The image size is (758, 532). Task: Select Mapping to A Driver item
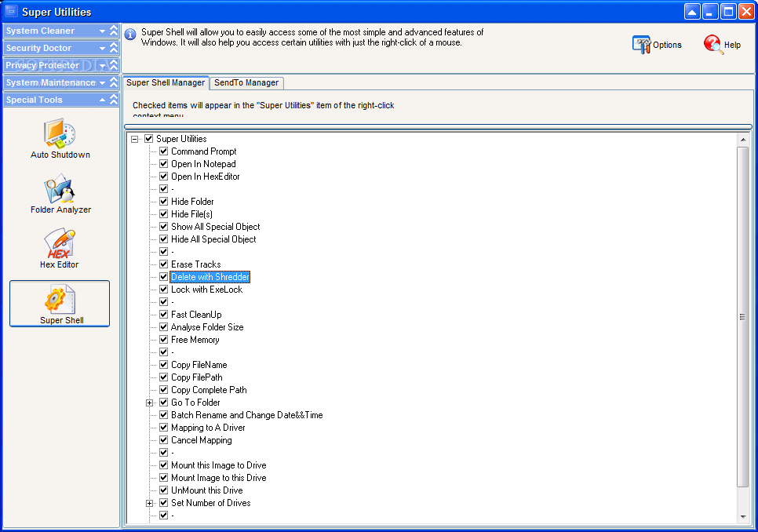tap(209, 428)
